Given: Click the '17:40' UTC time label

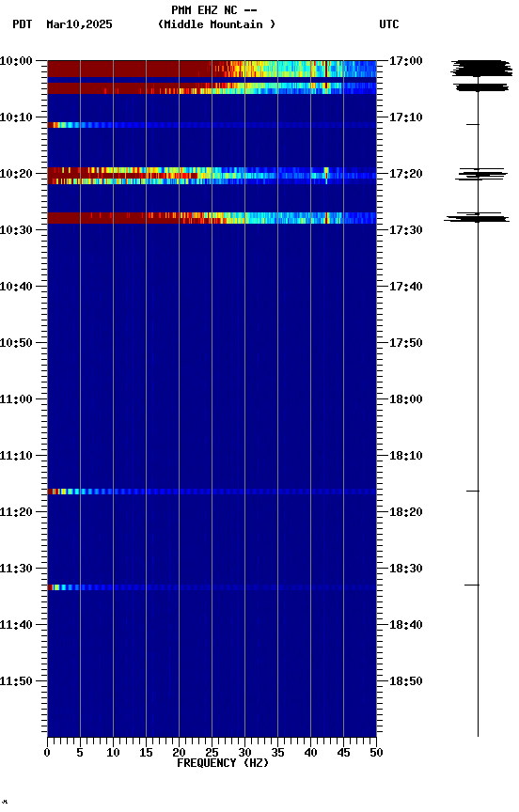Looking at the screenshot, I should (x=405, y=287).
